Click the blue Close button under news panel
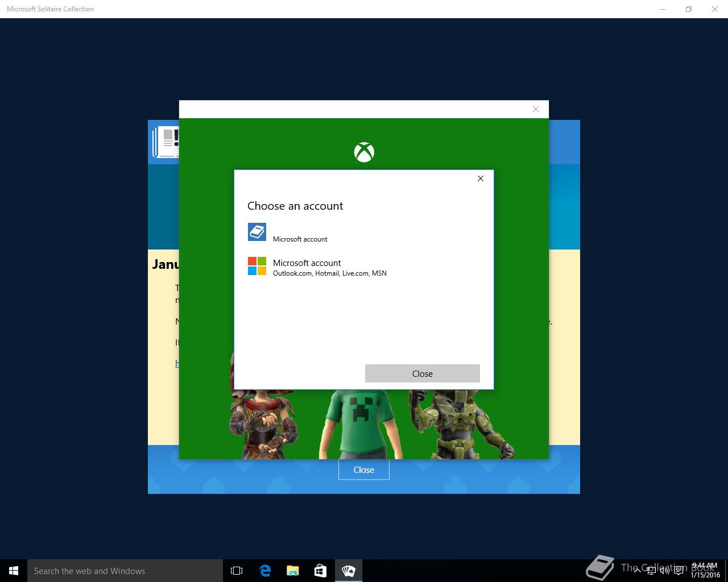The width and height of the screenshot is (728, 582). (364, 469)
